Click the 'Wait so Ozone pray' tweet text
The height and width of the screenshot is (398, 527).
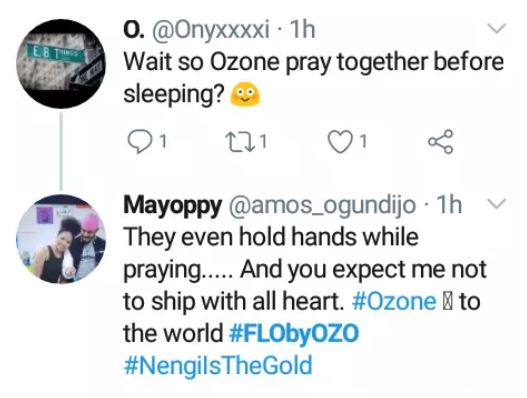point(314,78)
